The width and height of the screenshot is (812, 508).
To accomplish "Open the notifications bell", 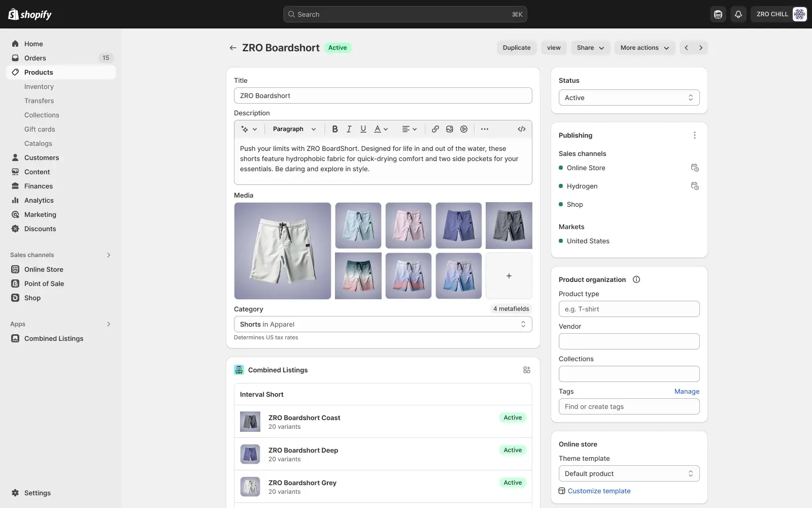I will click(738, 14).
